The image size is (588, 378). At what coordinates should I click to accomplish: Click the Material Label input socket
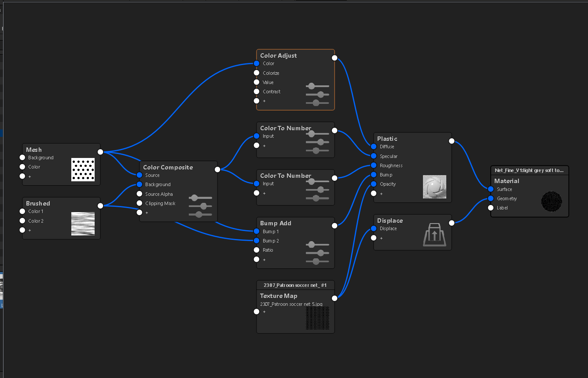click(491, 208)
